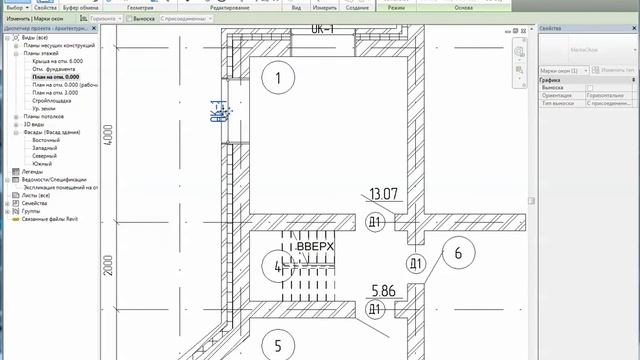Open Стройплощадка view
The width and height of the screenshot is (640, 360).
pyautogui.click(x=52, y=100)
